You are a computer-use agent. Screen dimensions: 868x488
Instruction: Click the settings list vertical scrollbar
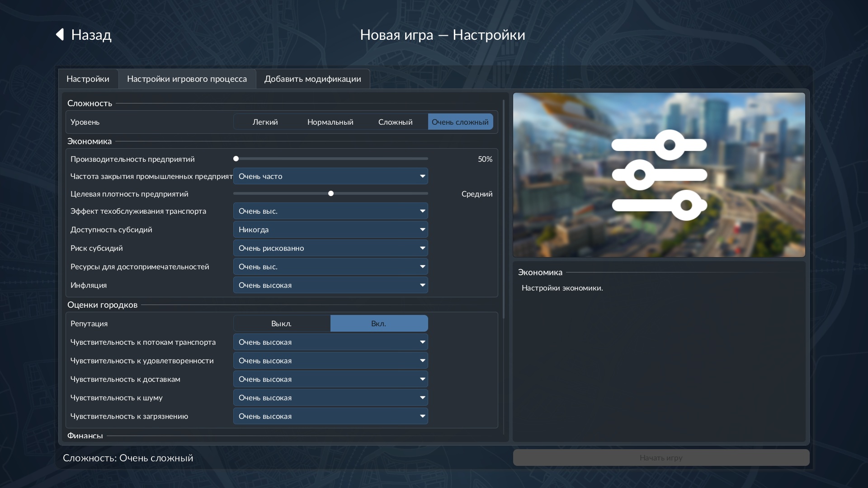[504, 209]
